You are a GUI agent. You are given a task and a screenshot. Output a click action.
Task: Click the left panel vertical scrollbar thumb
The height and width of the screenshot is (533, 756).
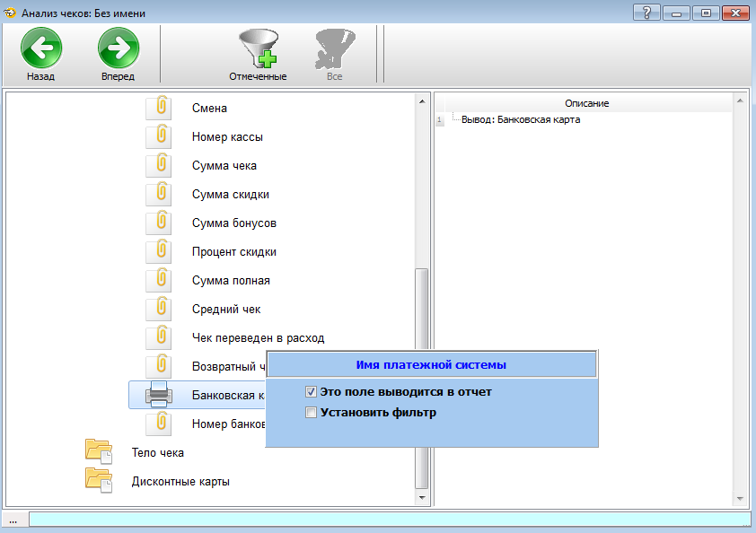pos(422,377)
